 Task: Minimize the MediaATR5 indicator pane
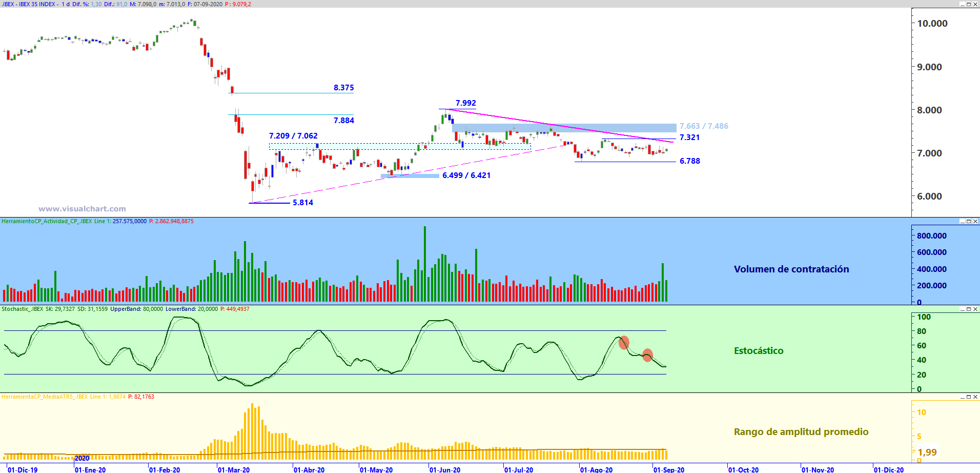[962, 397]
